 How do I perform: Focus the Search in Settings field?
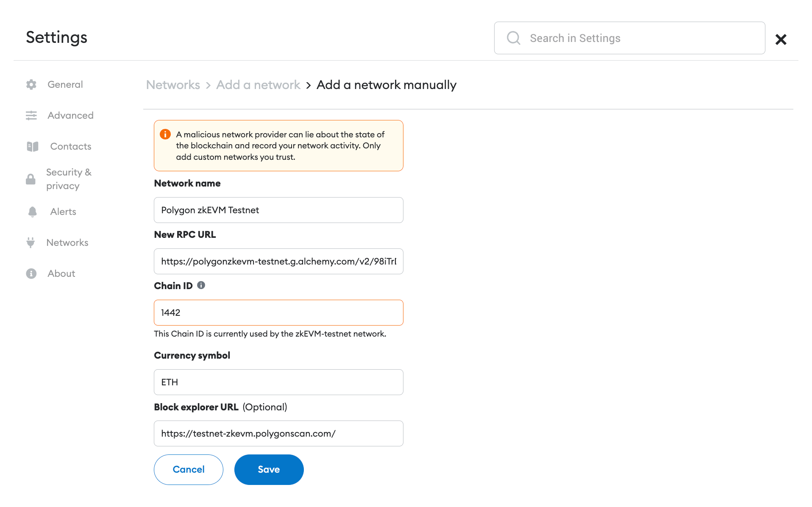[629, 38]
